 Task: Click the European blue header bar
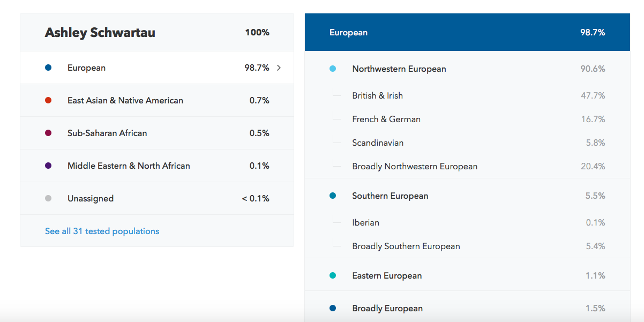pos(467,32)
